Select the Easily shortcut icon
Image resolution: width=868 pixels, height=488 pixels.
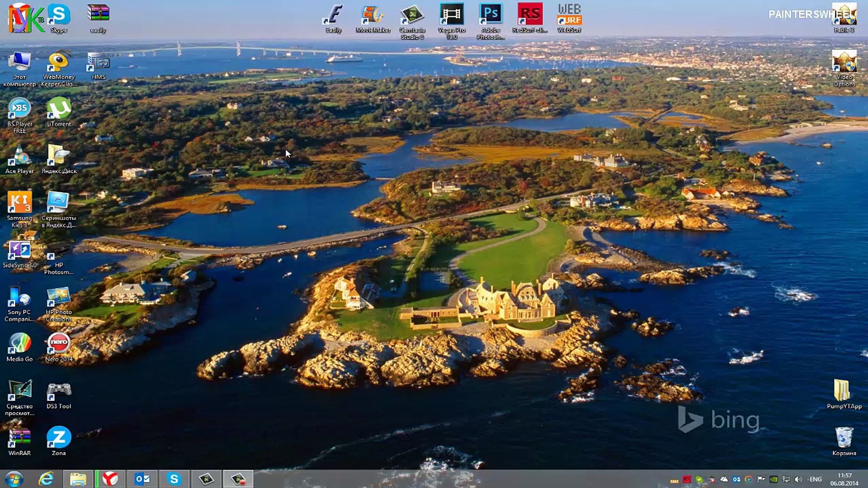[x=334, y=18]
